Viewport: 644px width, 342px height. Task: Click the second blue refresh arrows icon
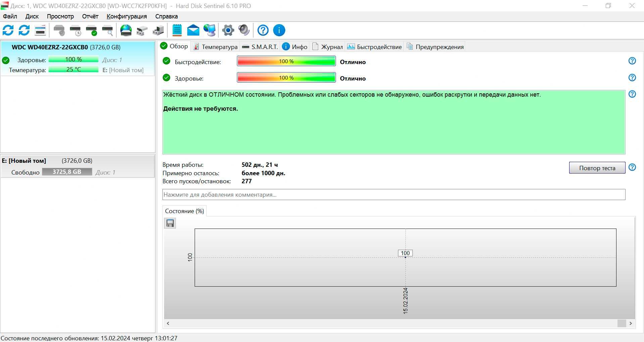click(x=24, y=30)
